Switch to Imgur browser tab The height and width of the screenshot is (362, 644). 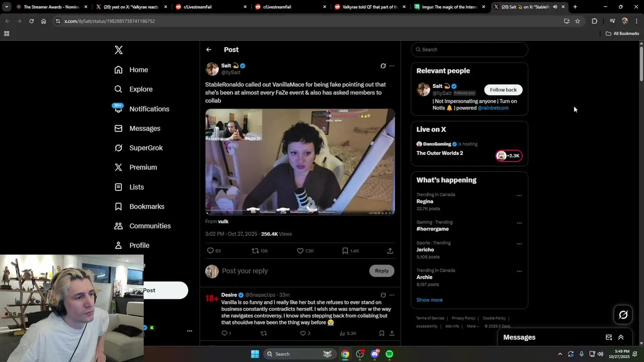click(x=449, y=7)
